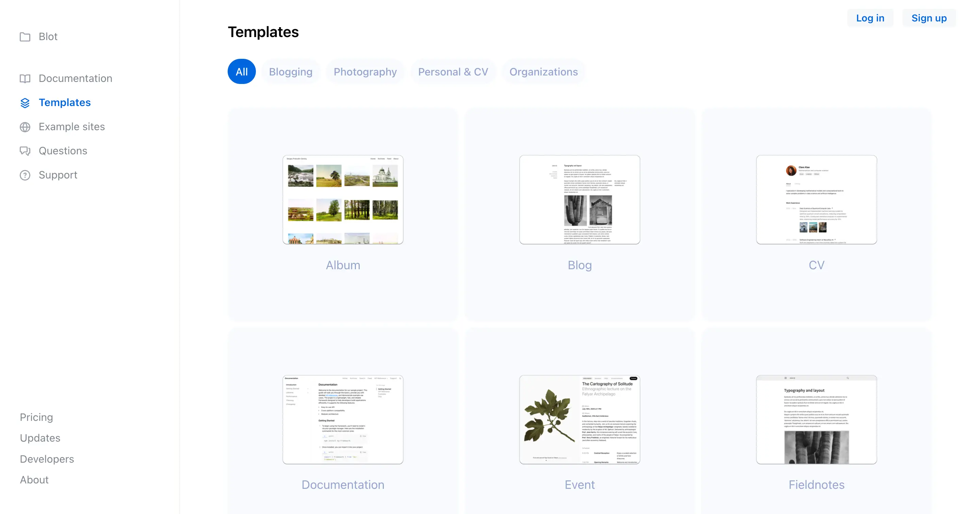Open the Album template thumbnail
This screenshot has width=980, height=514.
tap(343, 200)
